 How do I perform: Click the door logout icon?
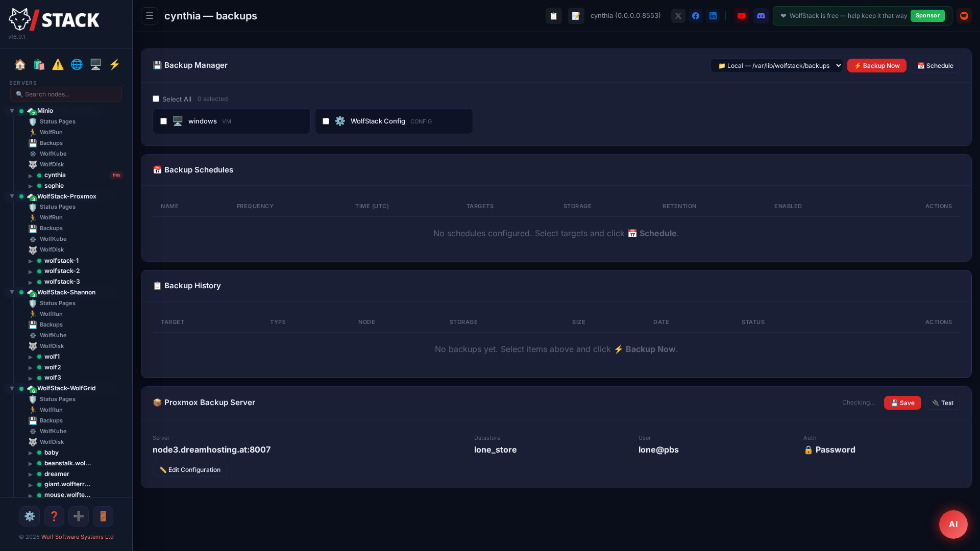[x=103, y=516]
